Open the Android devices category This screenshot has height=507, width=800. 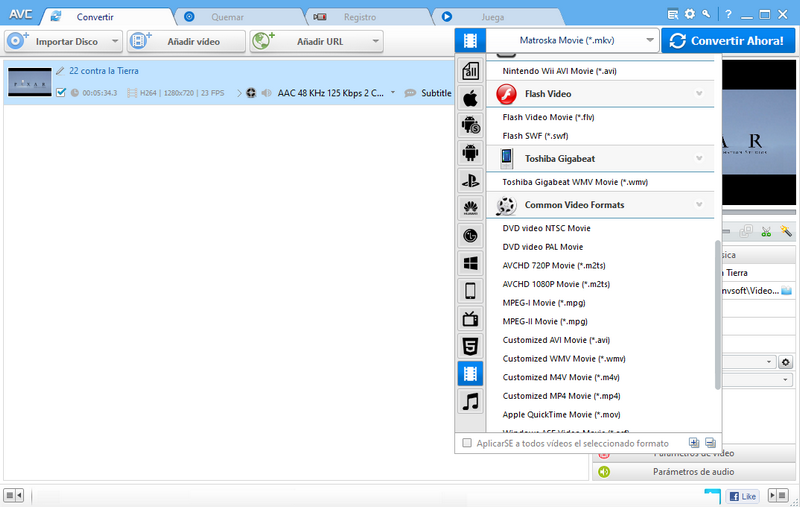(x=470, y=153)
